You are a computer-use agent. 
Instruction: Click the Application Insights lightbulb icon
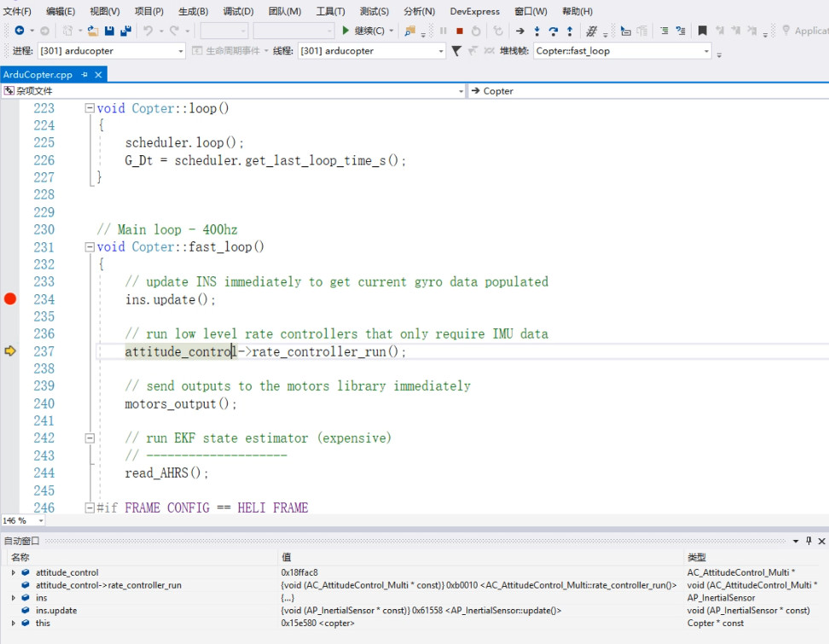tap(786, 30)
